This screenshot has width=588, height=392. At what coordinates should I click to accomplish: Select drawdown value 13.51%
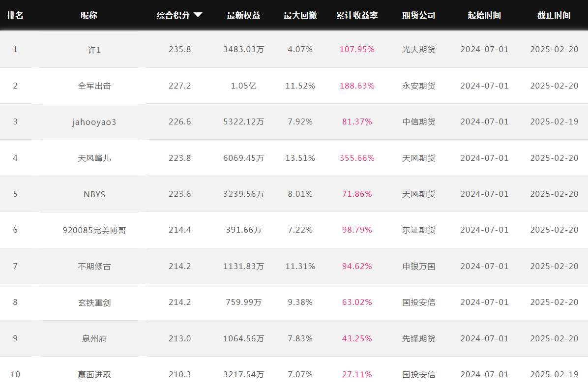coord(300,158)
